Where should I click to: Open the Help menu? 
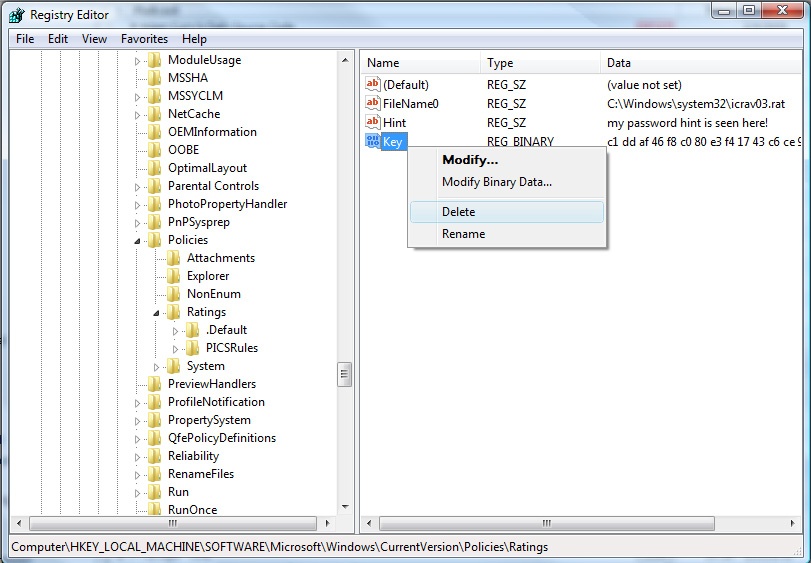click(194, 39)
